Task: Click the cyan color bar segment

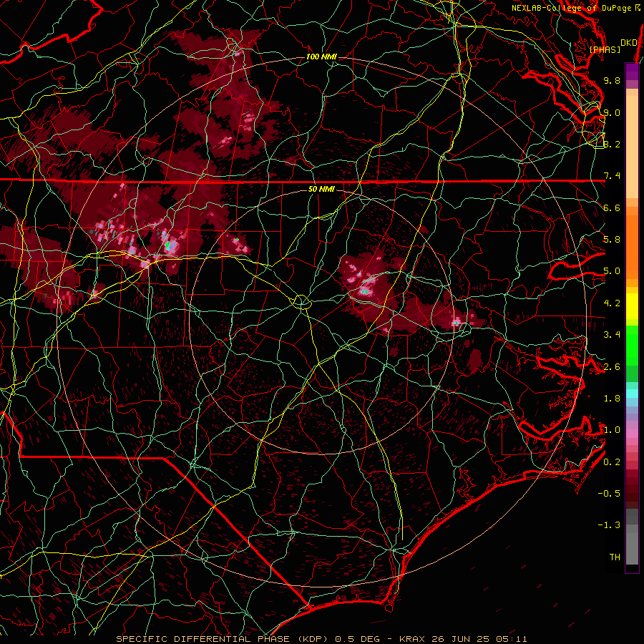Action: tap(632, 394)
